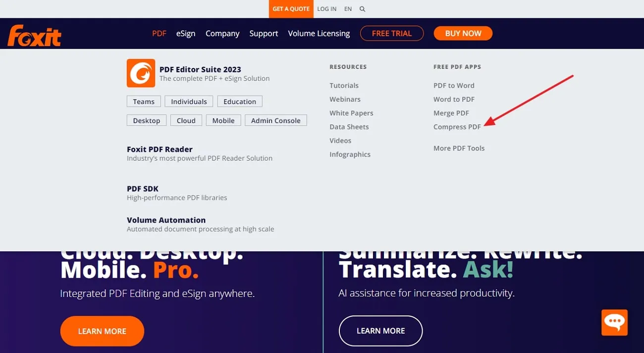
Task: Open the PDF to Word app
Action: (454, 85)
